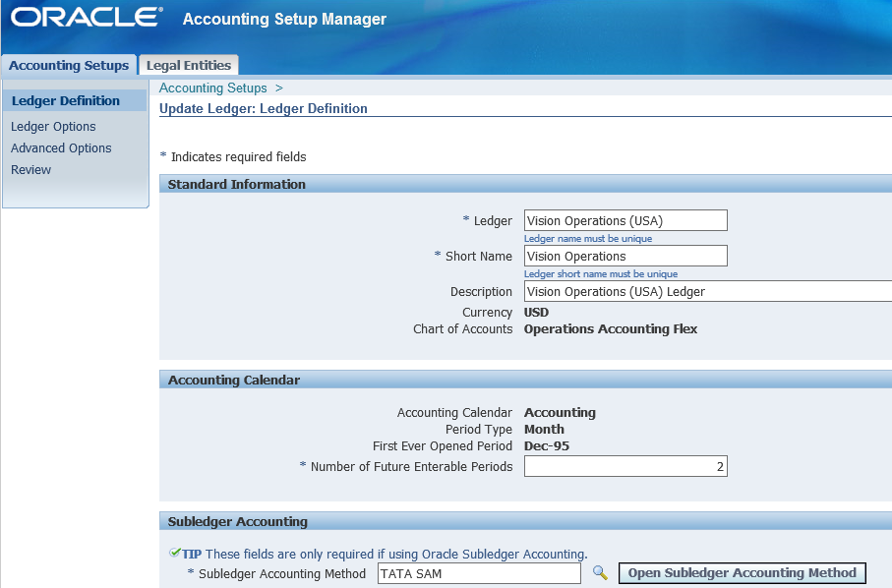Switch to the Legal Entities tab
This screenshot has height=588, width=892.
tap(189, 66)
